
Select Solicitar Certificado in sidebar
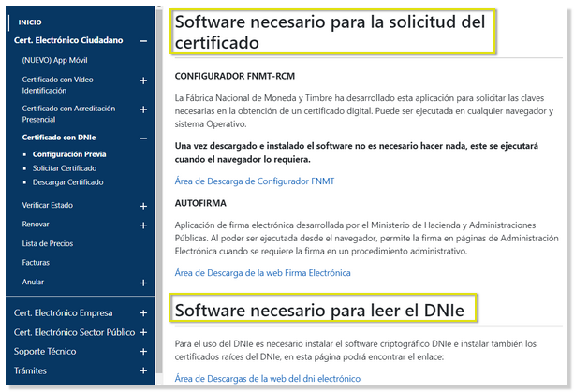coord(66,168)
